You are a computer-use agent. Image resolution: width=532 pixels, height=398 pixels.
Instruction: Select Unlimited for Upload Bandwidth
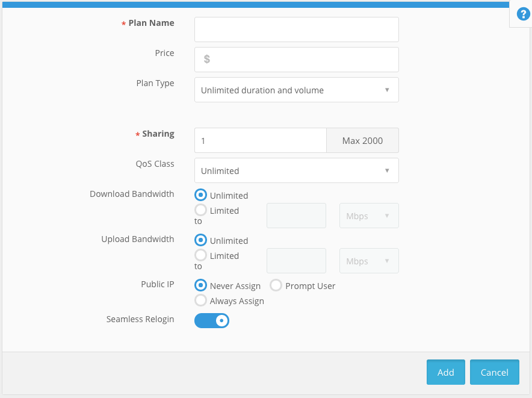[x=201, y=240]
